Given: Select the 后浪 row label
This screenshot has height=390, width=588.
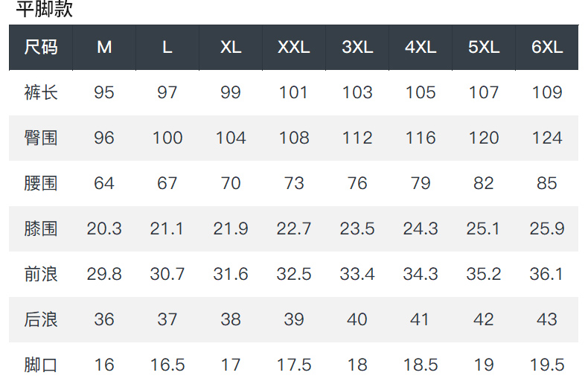Looking at the screenshot, I should 41,319.
